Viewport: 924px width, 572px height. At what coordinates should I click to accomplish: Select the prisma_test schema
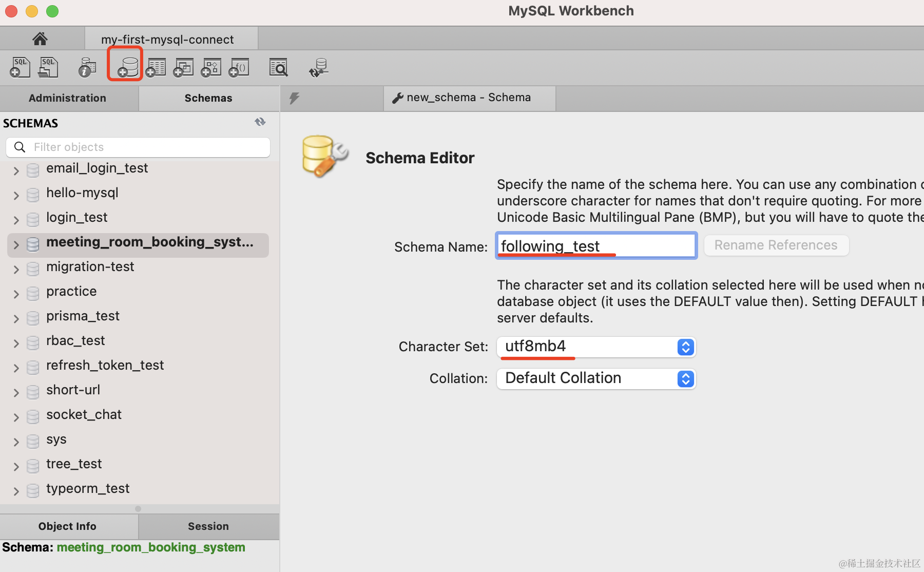83,316
